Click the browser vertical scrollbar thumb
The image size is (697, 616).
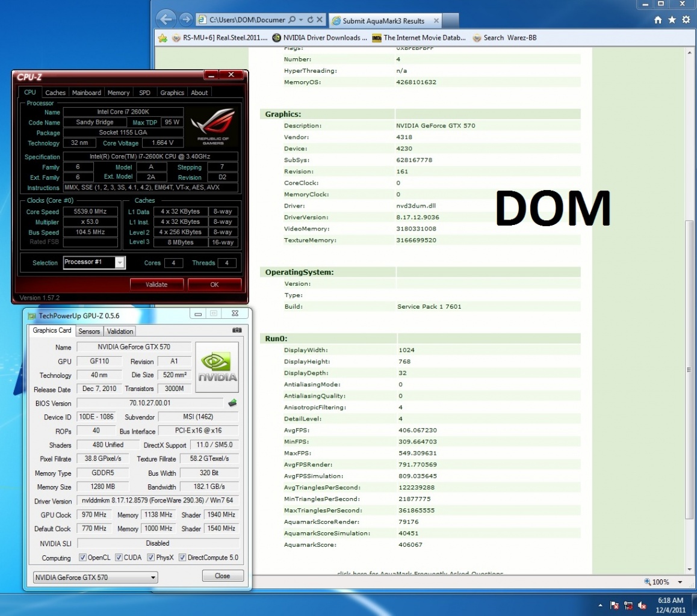[689, 370]
